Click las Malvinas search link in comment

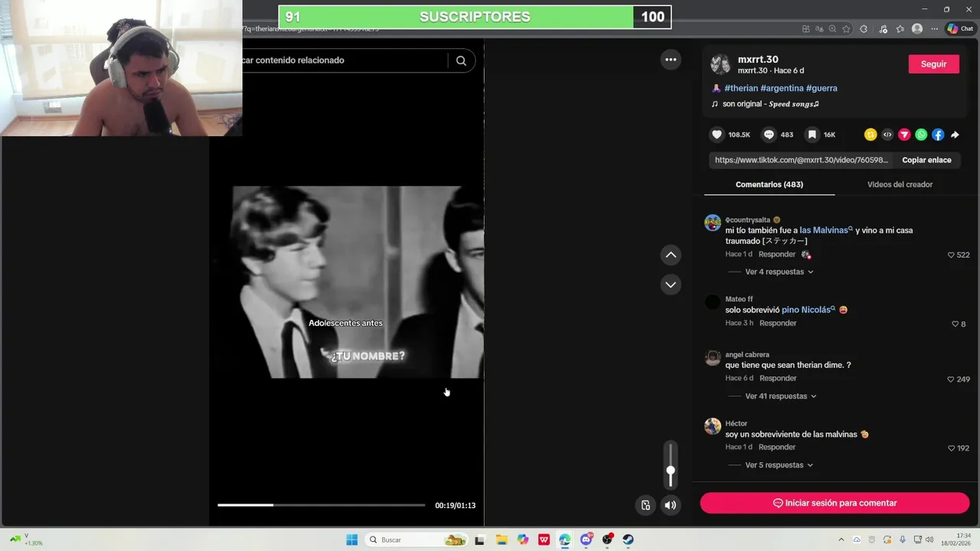[826, 230]
